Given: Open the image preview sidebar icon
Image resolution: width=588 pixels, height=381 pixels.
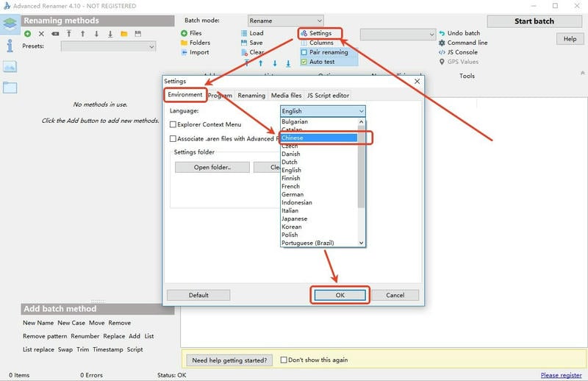Looking at the screenshot, I should [x=10, y=67].
